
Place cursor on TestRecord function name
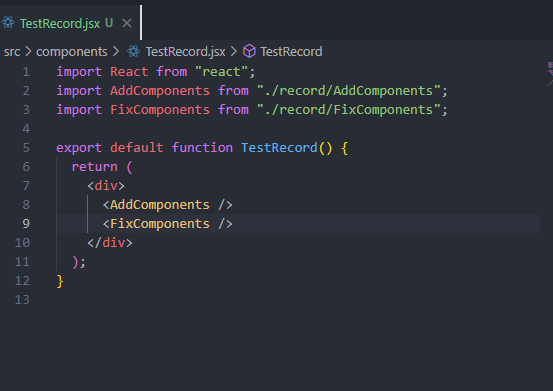click(279, 148)
